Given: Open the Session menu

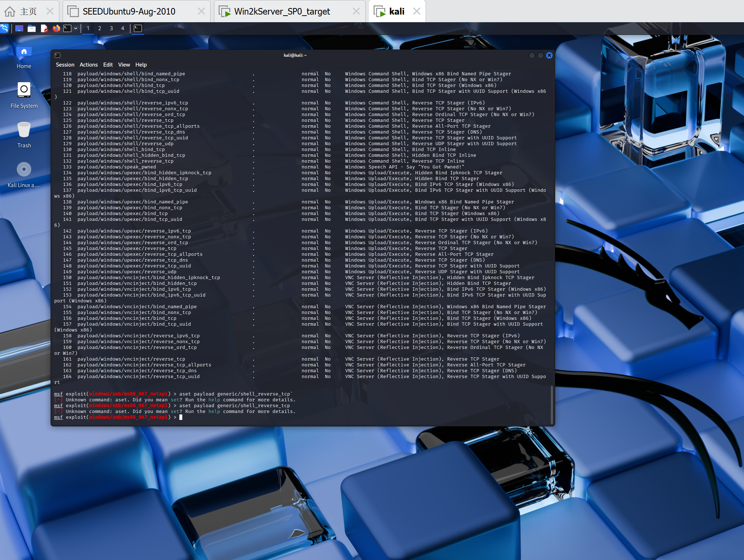Looking at the screenshot, I should pos(65,65).
